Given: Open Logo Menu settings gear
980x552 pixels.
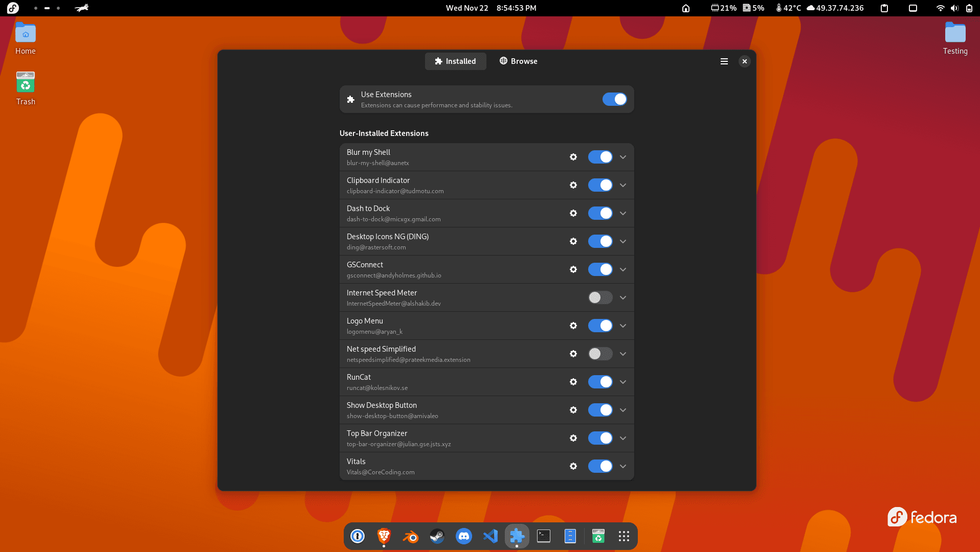Looking at the screenshot, I should [x=573, y=326].
